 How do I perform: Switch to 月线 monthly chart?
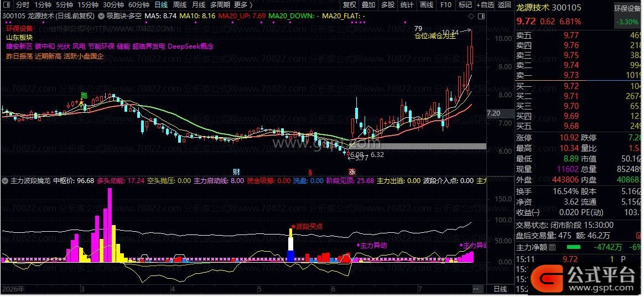pos(199,5)
